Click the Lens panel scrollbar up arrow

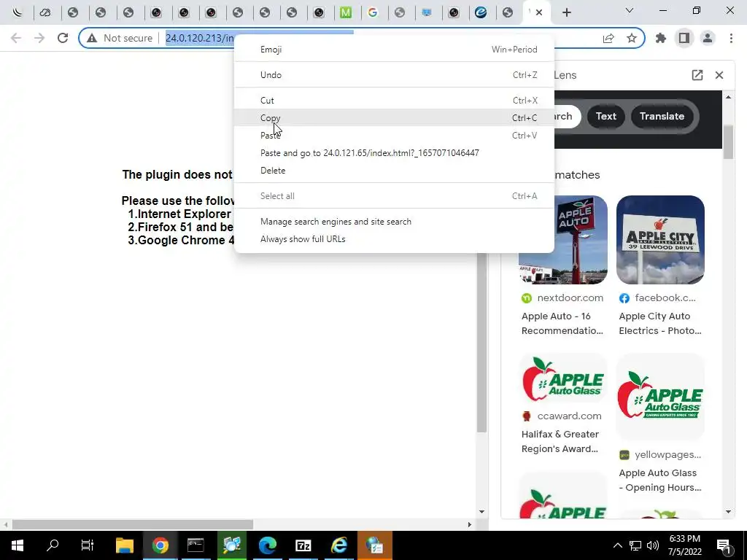[x=728, y=97]
